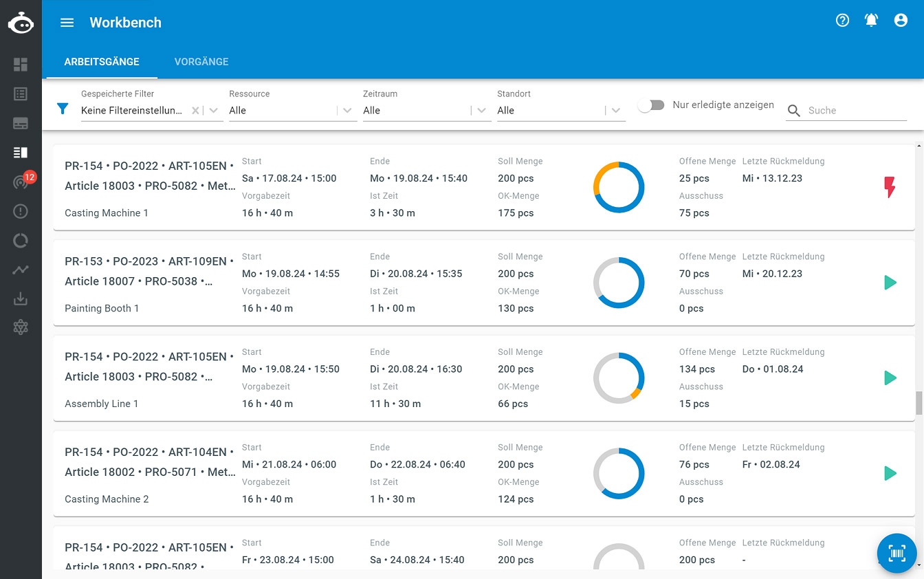Screen dimensions: 924x579
Task: Open the user account profile icon
Action: (901, 21)
